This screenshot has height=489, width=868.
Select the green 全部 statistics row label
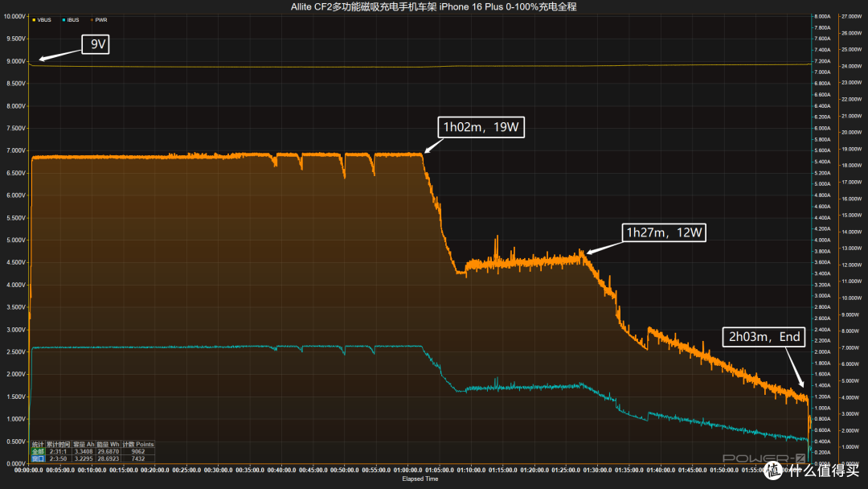click(x=38, y=451)
